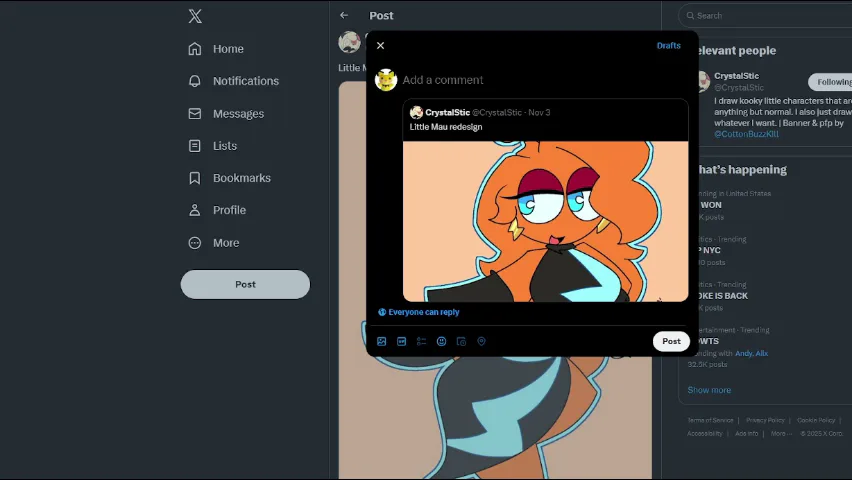Click the Nov 3 date on the quoted post
The image size is (852, 480).
point(539,113)
